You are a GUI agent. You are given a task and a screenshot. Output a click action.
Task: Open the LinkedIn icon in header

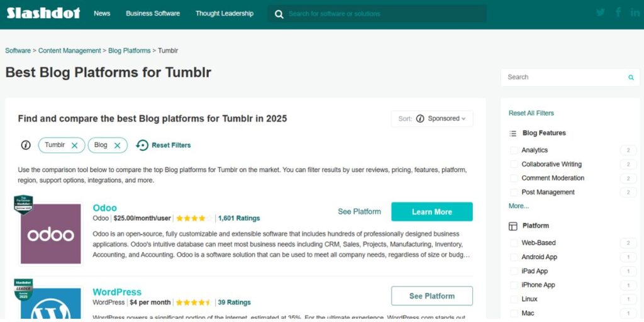[635, 13]
